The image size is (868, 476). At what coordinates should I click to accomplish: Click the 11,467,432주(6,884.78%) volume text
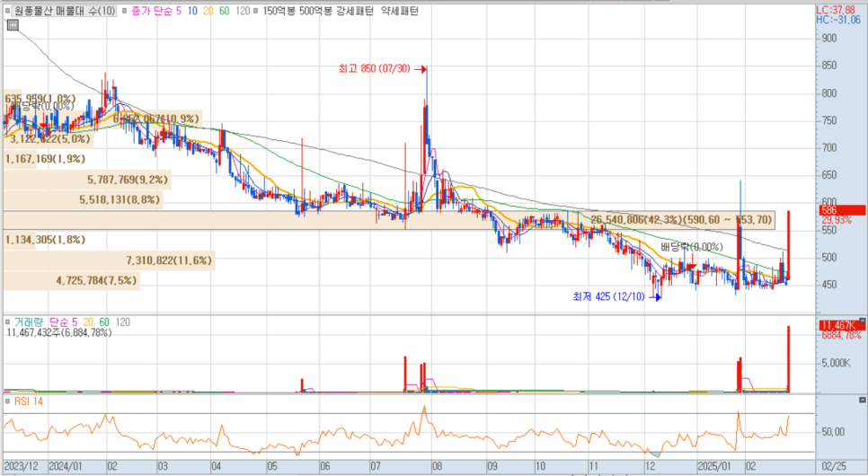tap(59, 332)
